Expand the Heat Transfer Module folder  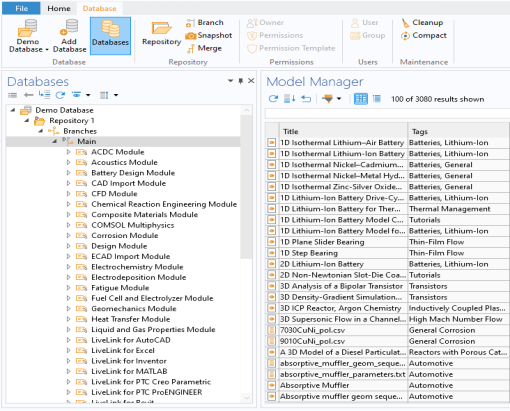pos(69,319)
